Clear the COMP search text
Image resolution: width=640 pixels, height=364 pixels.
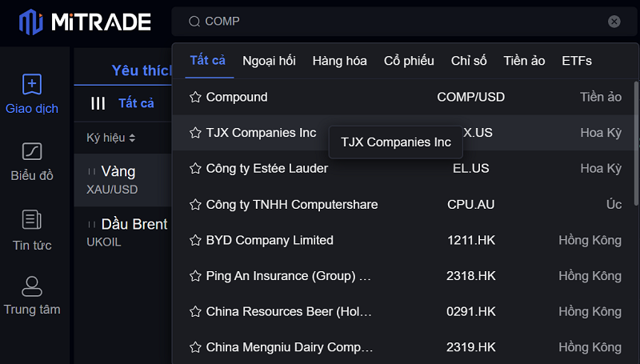point(614,22)
